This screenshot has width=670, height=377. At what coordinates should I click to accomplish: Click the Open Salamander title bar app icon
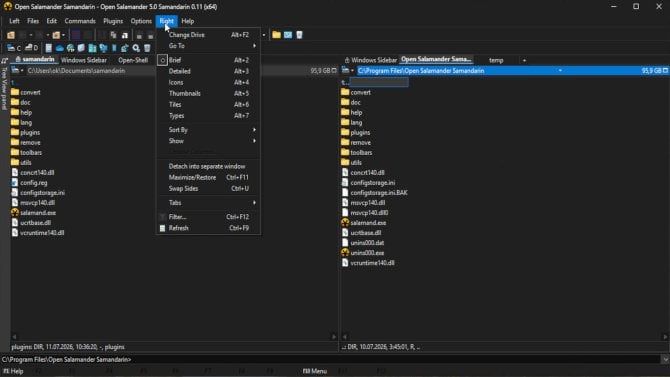7,7
